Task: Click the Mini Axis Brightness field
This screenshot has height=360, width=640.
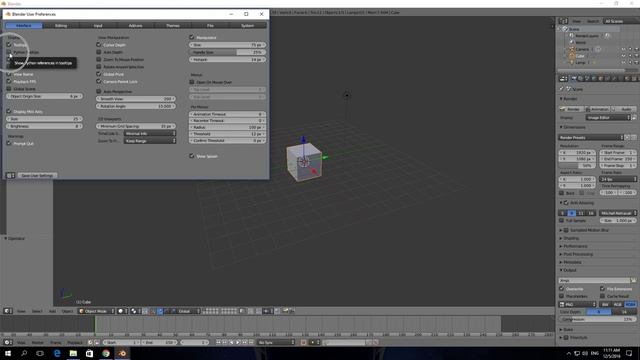Action: [44, 126]
